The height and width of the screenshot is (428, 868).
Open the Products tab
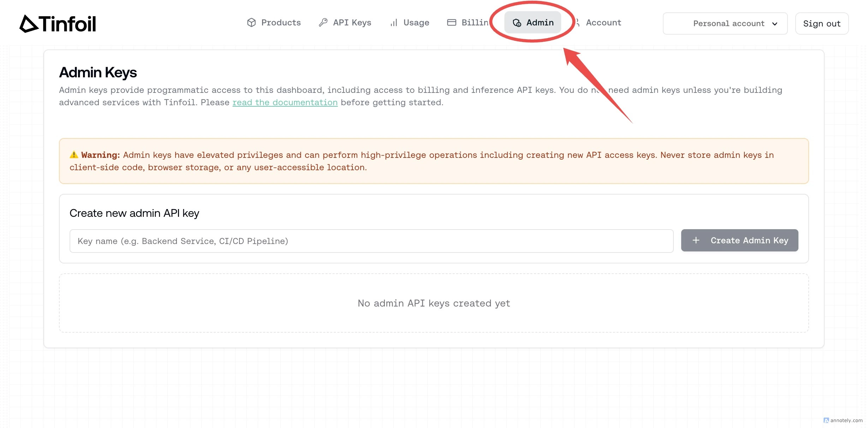[274, 23]
